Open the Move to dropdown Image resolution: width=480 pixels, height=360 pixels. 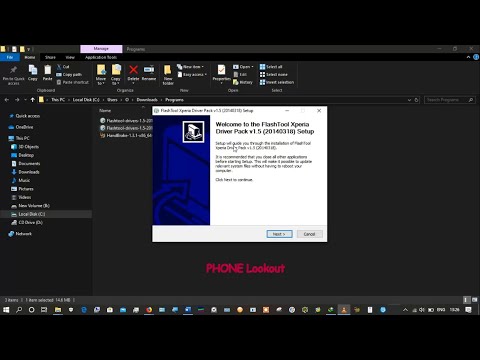coord(101,75)
